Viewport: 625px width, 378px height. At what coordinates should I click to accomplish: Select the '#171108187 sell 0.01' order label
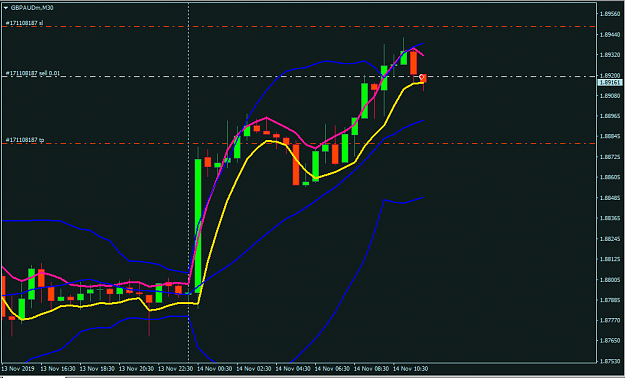tap(33, 73)
